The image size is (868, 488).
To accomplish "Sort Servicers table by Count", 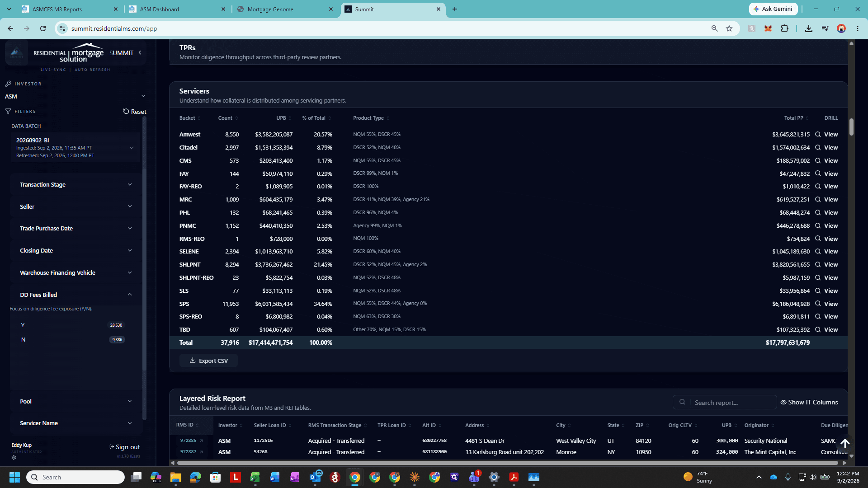I will [x=228, y=118].
